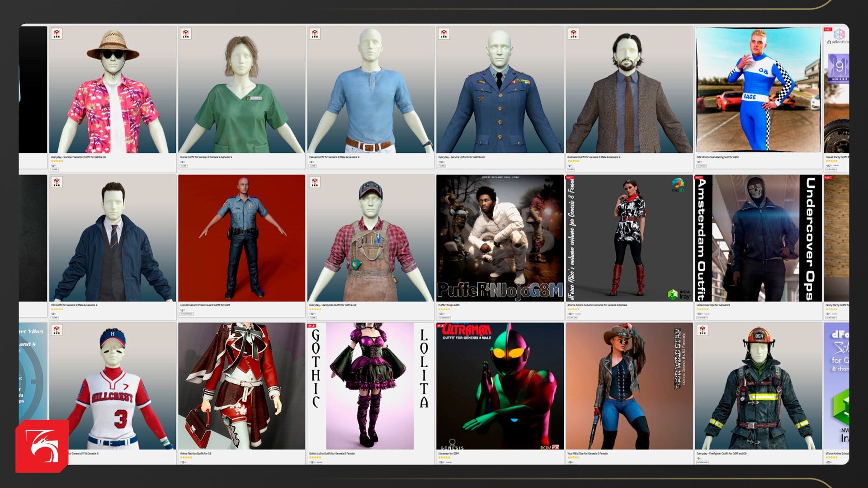This screenshot has width=868, height=488.
Task: Open the Gothic Lolita outfit thumbnail
Action: (x=371, y=386)
